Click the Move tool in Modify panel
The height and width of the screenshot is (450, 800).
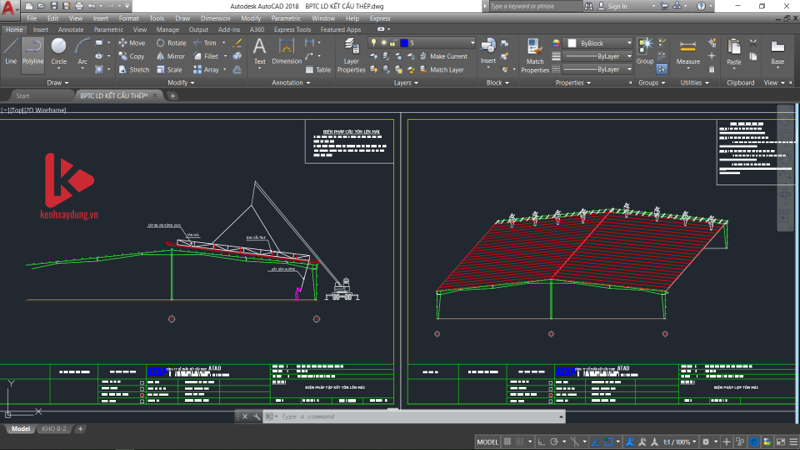[x=131, y=43]
